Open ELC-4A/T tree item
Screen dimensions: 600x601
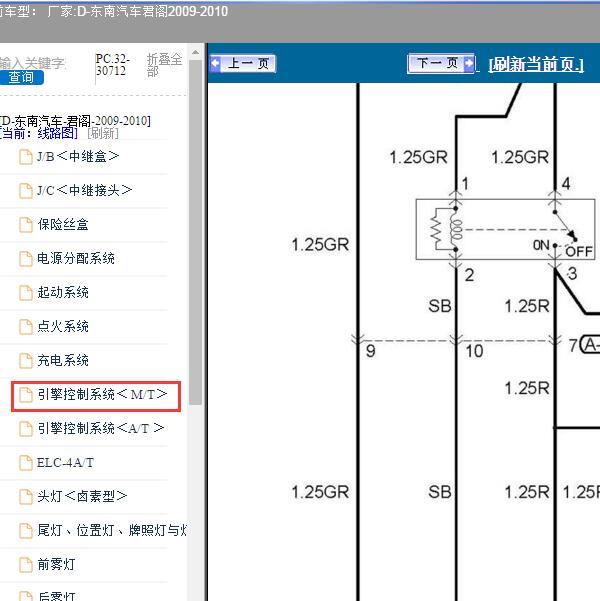(65, 463)
